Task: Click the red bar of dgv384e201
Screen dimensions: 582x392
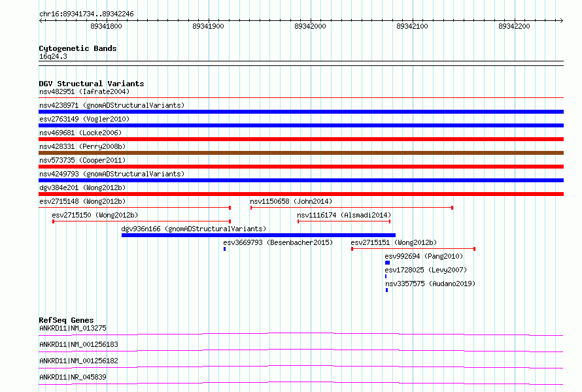Action: click(x=301, y=194)
